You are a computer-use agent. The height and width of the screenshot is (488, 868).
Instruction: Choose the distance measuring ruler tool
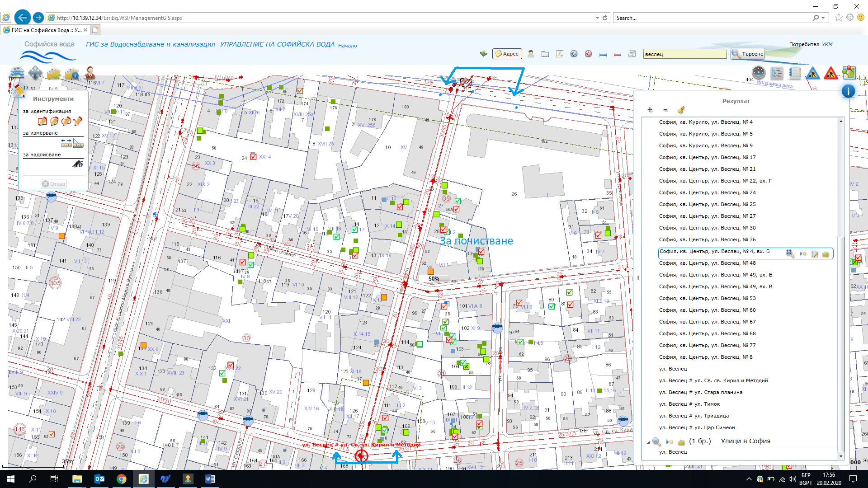click(x=66, y=143)
